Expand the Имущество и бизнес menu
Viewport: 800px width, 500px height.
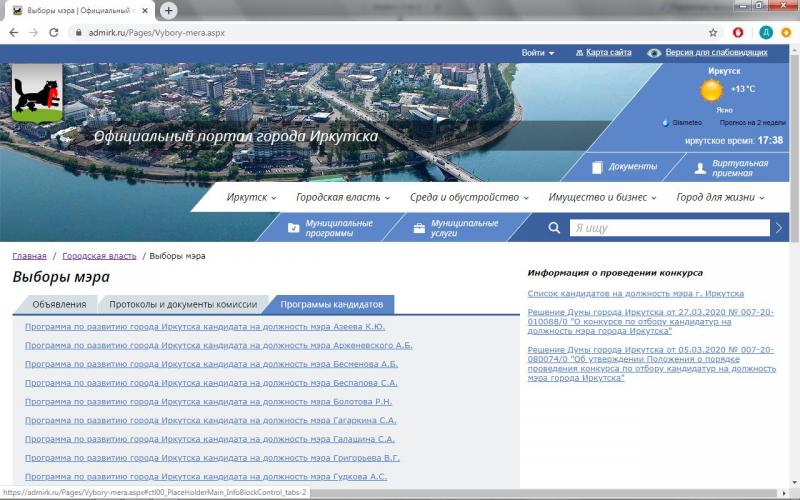(602, 197)
